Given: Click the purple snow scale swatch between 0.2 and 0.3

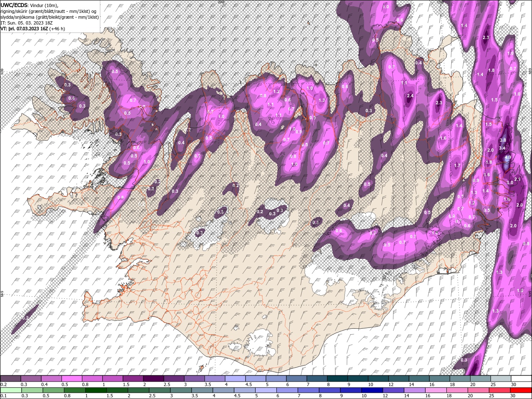Looking at the screenshot, I should [x=10, y=379].
